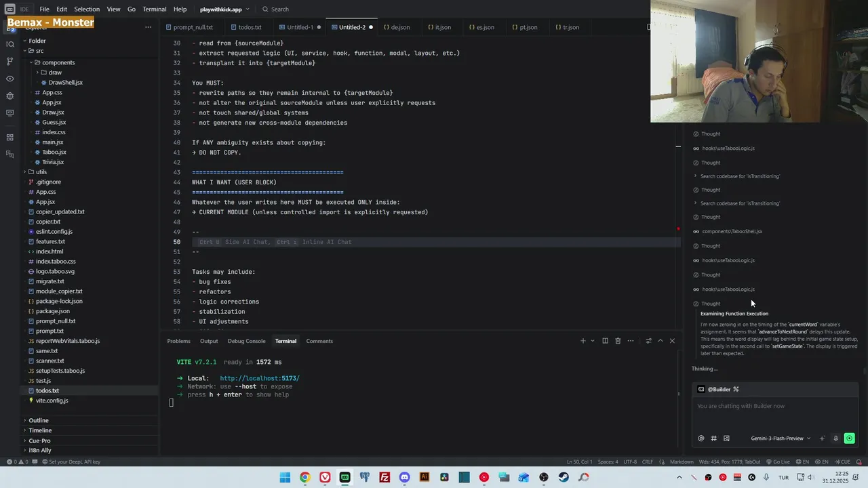This screenshot has height=488, width=868.
Task: Click the # context icon in chat
Action: (x=713, y=439)
